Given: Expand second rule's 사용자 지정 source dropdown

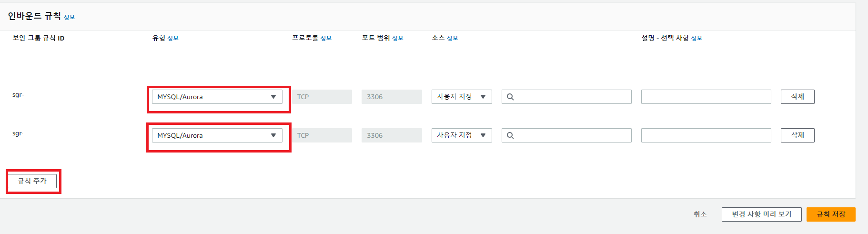Looking at the screenshot, I should point(461,135).
